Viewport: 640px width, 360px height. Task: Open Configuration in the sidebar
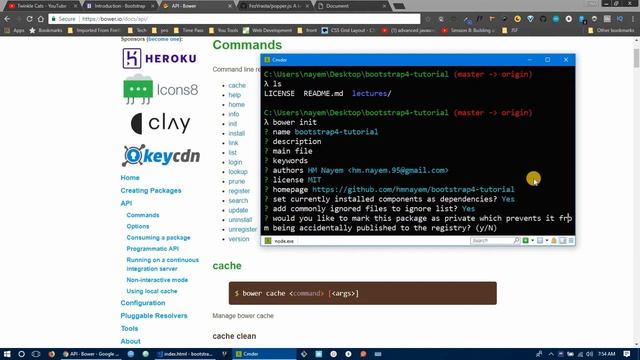click(x=143, y=303)
